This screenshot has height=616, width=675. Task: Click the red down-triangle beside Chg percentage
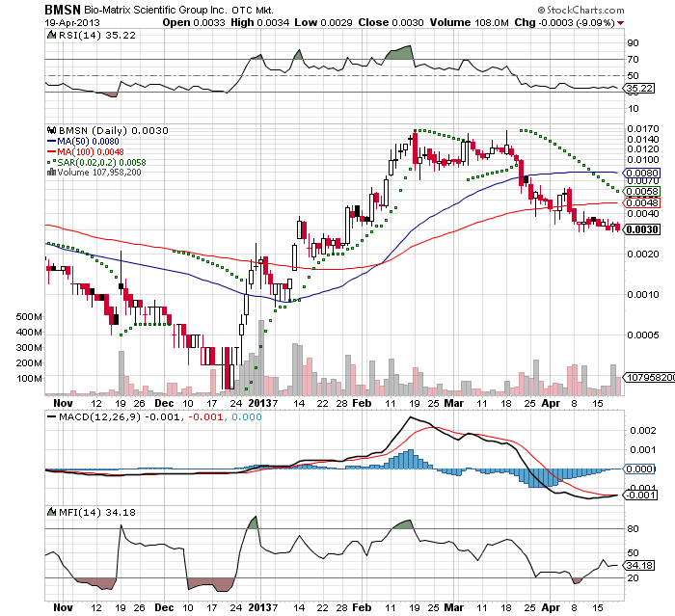click(620, 23)
